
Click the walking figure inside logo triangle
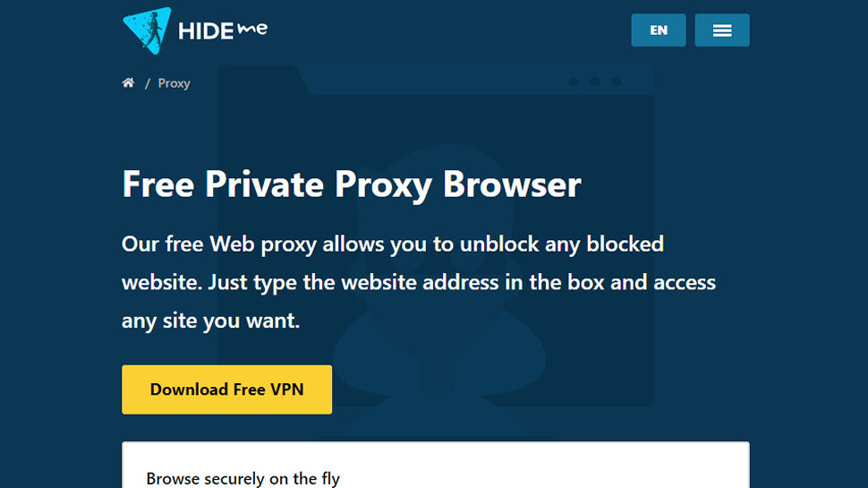pos(155,30)
